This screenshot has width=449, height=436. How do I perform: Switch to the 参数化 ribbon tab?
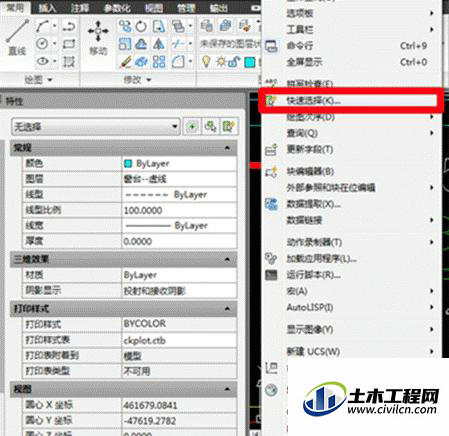coord(117,8)
